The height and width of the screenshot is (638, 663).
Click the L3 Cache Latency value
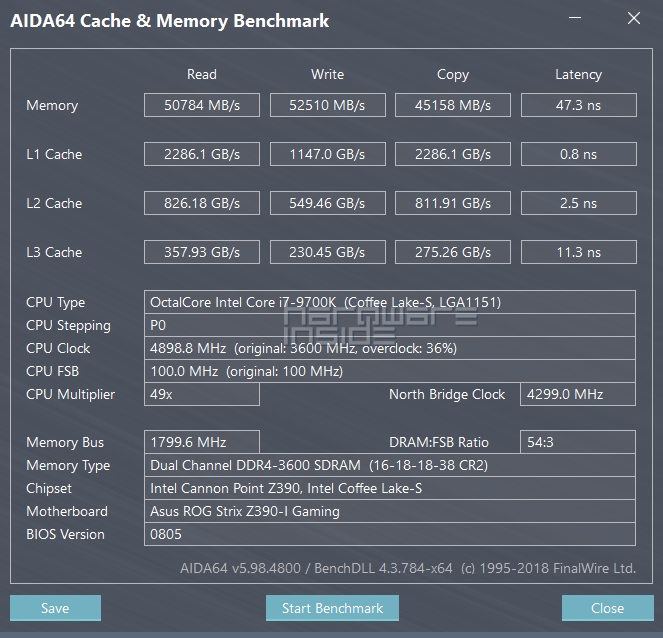[x=578, y=252]
